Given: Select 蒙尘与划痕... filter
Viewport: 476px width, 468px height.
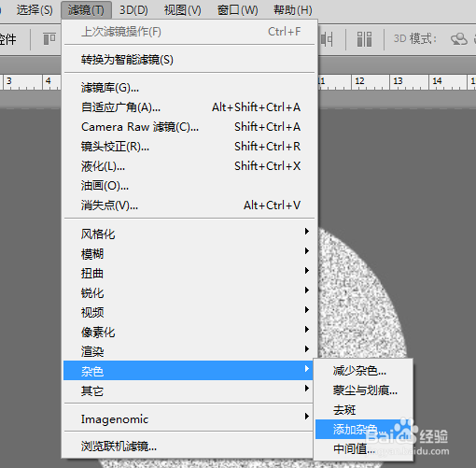Looking at the screenshot, I should coord(364,390).
